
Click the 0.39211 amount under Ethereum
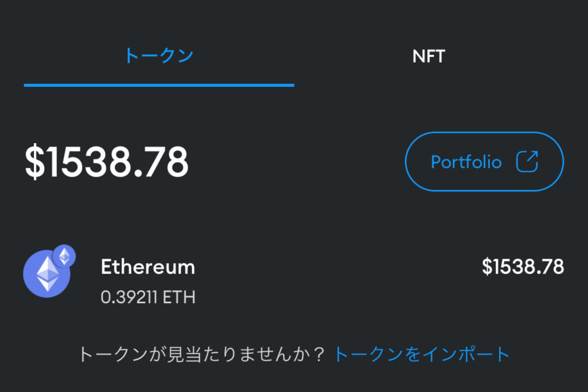tap(129, 298)
